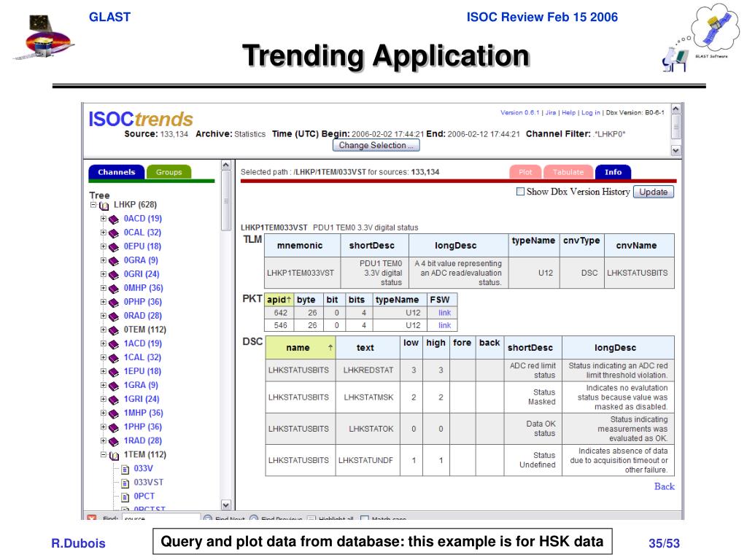Open the Tabulate tab

point(568,172)
